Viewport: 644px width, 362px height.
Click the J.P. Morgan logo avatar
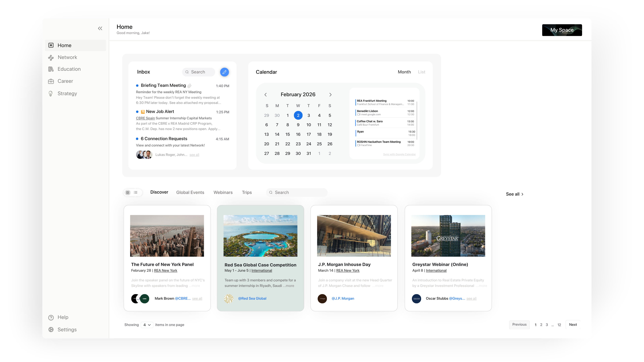tap(322, 299)
